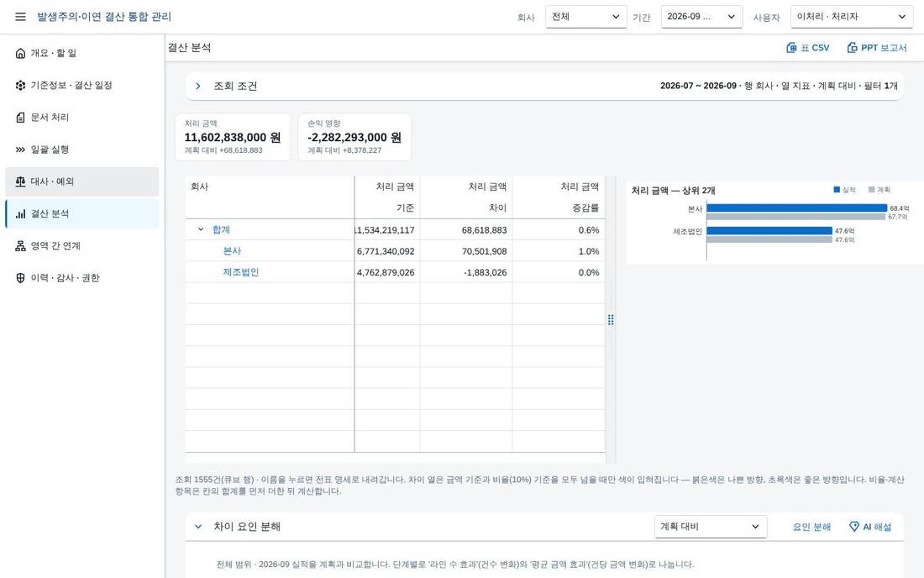Viewport: 924px width, 578px height.
Task: Click the 이력 · 감사 · 권한 shield icon
Action: (21, 278)
